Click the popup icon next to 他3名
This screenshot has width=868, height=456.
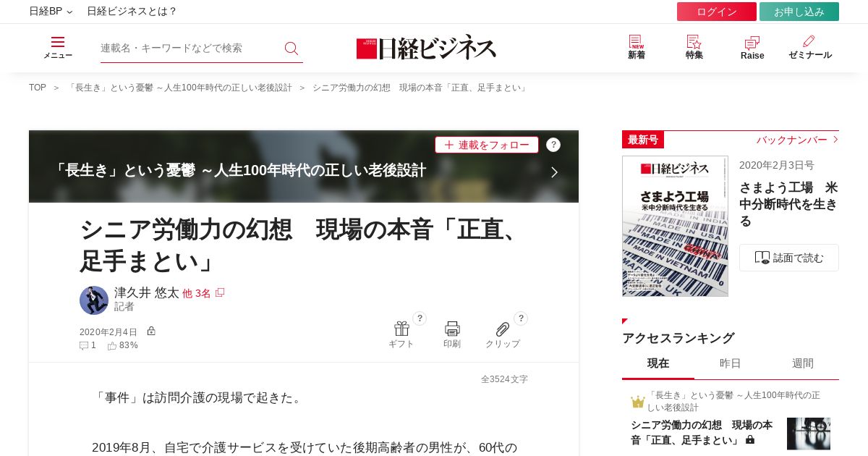pyautogui.click(x=220, y=292)
